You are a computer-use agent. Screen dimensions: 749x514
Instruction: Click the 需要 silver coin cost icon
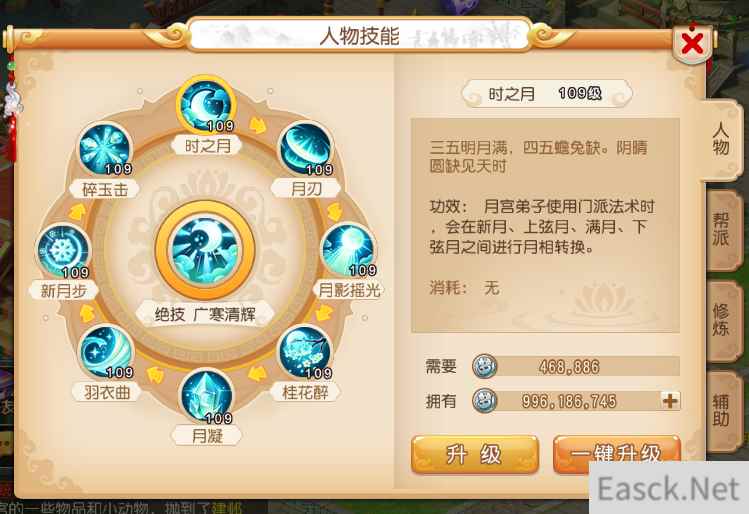pos(484,366)
